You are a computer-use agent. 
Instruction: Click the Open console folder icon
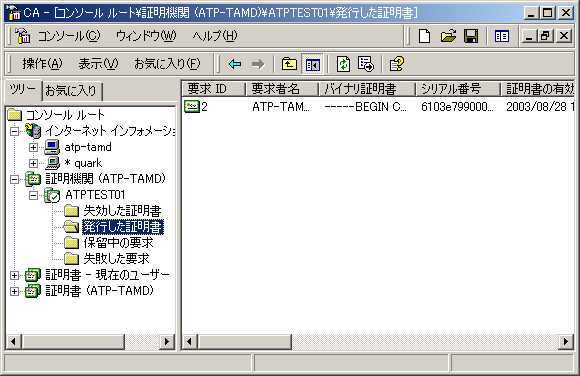click(x=448, y=36)
